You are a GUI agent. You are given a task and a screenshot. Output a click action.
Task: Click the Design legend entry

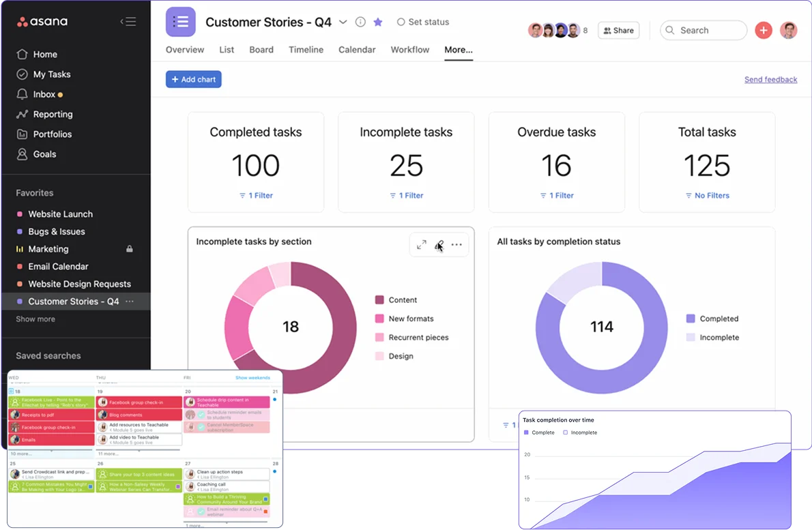pos(394,356)
